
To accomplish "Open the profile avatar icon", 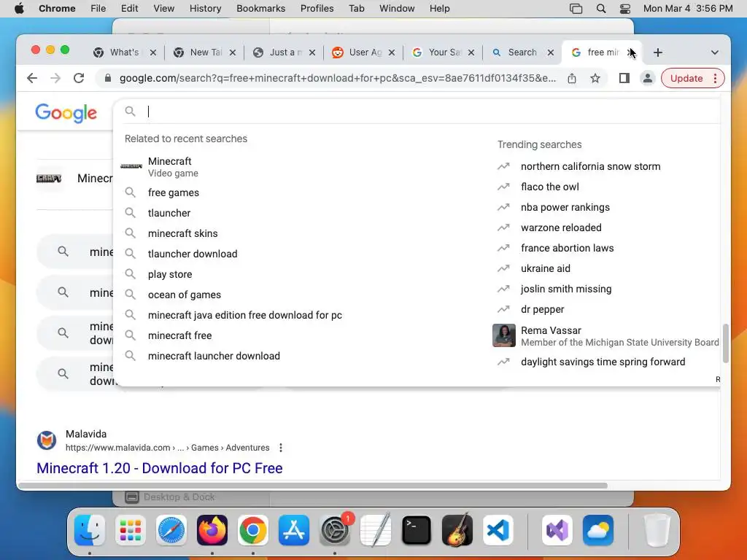I will tap(648, 78).
